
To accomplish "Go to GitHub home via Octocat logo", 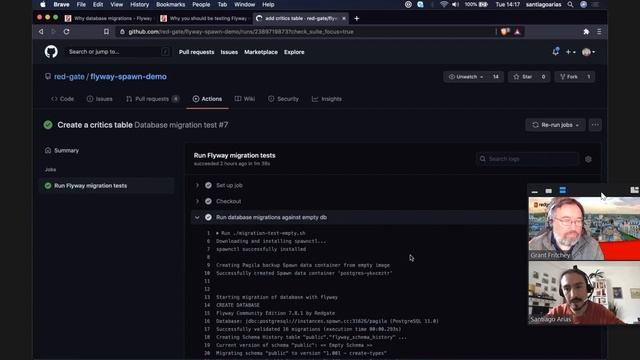I will pyautogui.click(x=51, y=52).
